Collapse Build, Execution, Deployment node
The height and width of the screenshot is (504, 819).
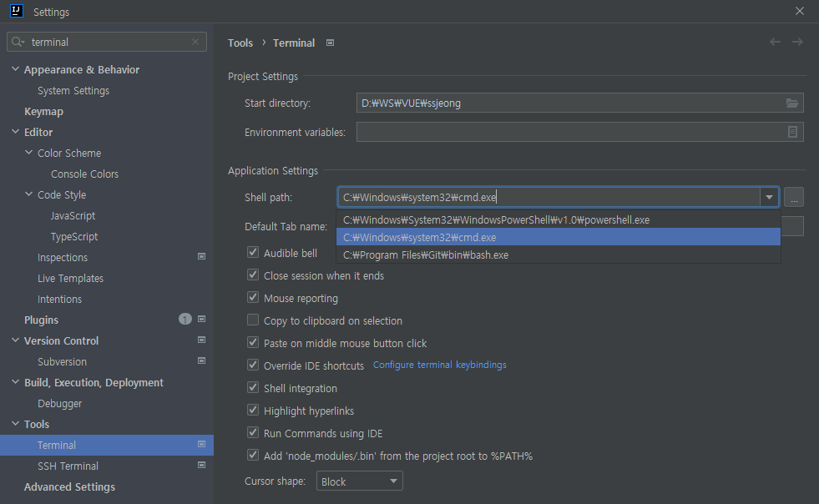point(15,382)
